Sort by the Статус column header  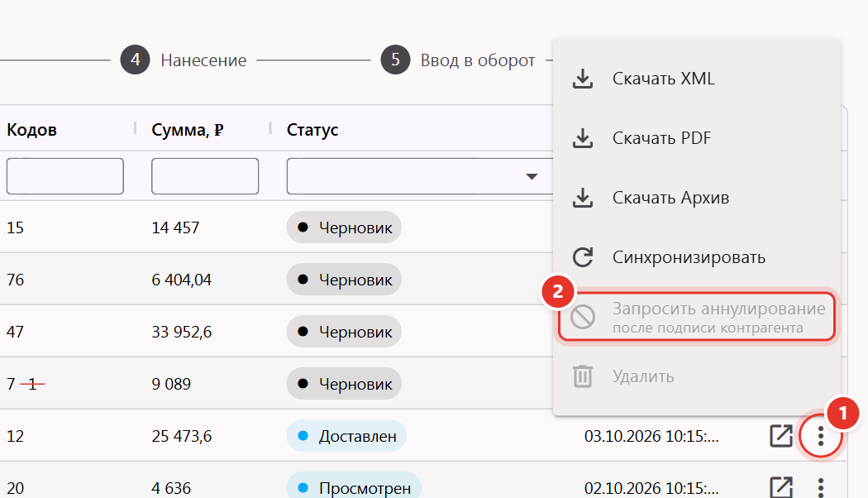[312, 130]
